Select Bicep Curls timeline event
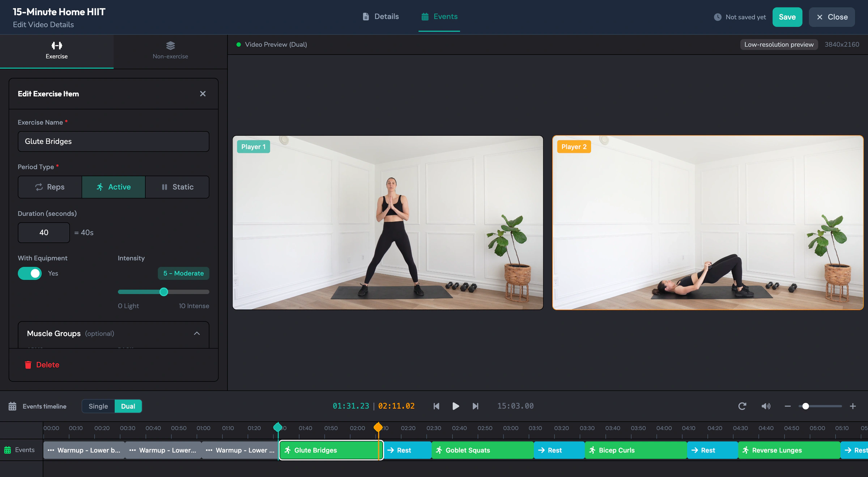 tap(636, 450)
